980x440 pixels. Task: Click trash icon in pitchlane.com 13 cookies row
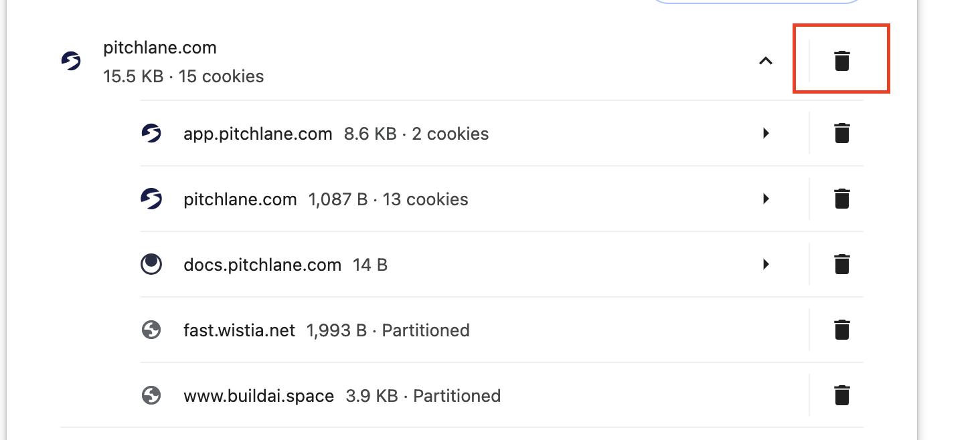841,199
